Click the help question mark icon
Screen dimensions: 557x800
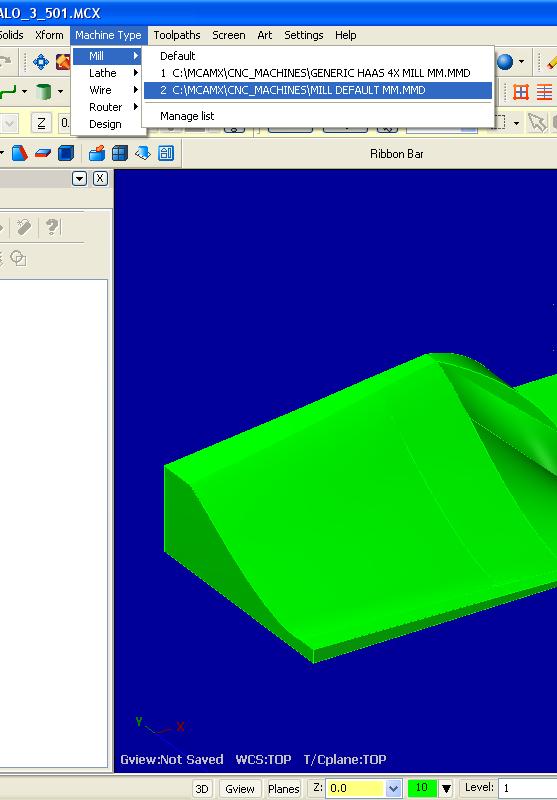pyautogui.click(x=52, y=227)
